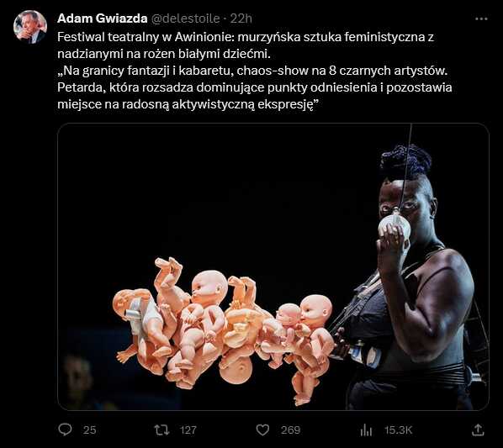The height and width of the screenshot is (448, 503).
Task: Click the retweet count 127
Action: click(x=188, y=430)
